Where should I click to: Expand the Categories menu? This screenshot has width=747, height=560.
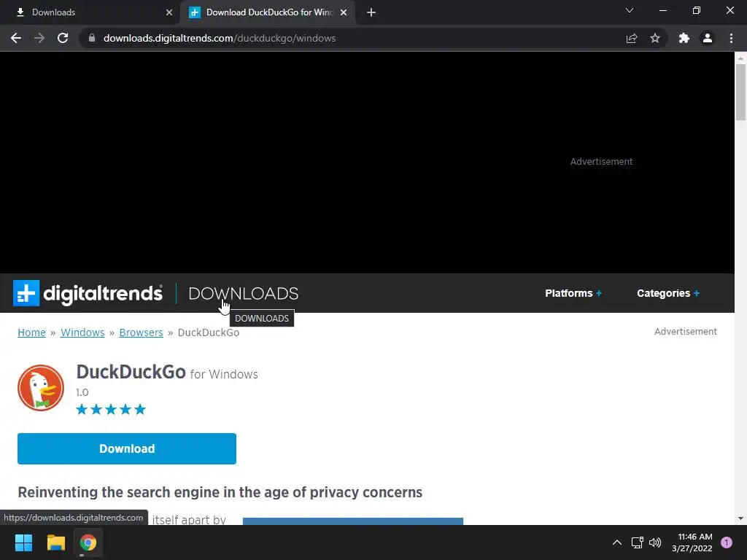[668, 293]
